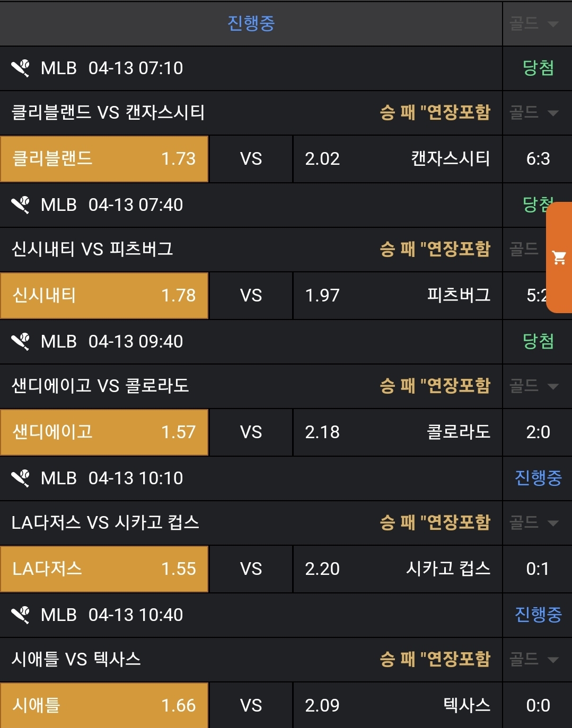The height and width of the screenshot is (728, 572).
Task: Pick 피츠버그 at 1.97 odds
Action: point(397,296)
